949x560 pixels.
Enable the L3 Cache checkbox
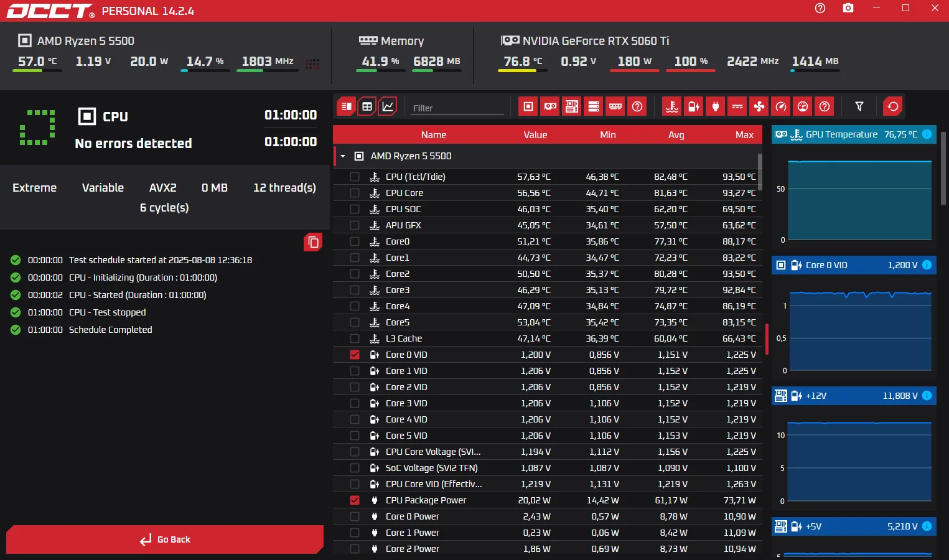(x=355, y=338)
